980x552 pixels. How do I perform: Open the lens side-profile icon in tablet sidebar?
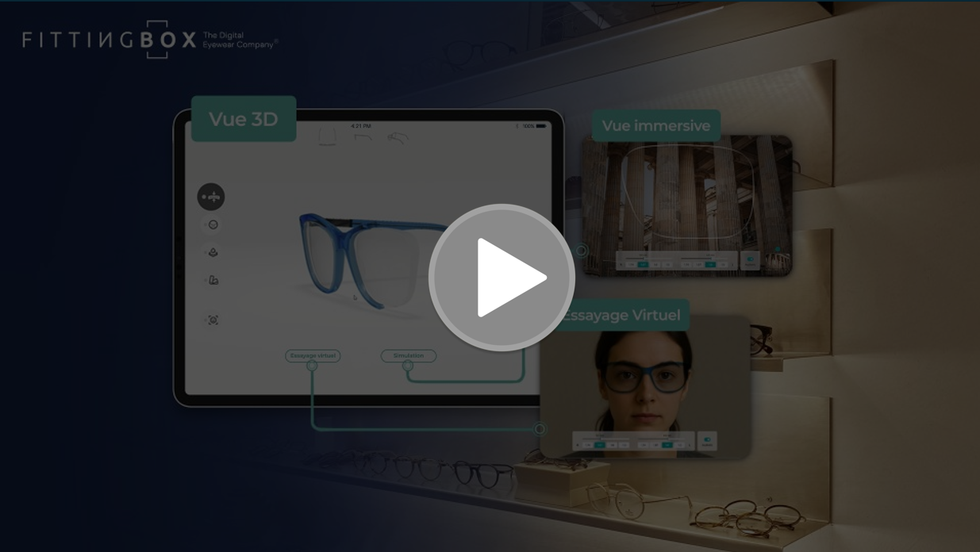pos(213,280)
